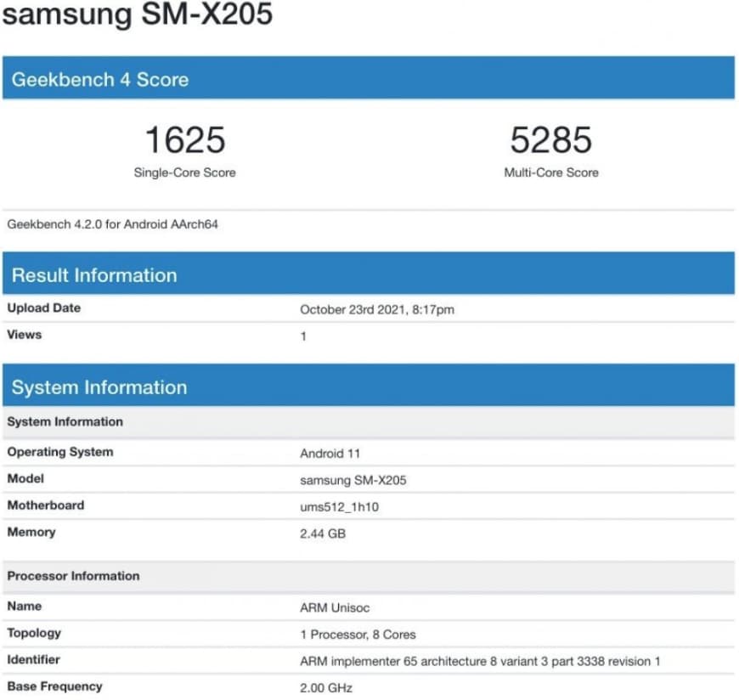Select the ums512_1h10 motherboard value
The image size is (739, 700).
[339, 507]
